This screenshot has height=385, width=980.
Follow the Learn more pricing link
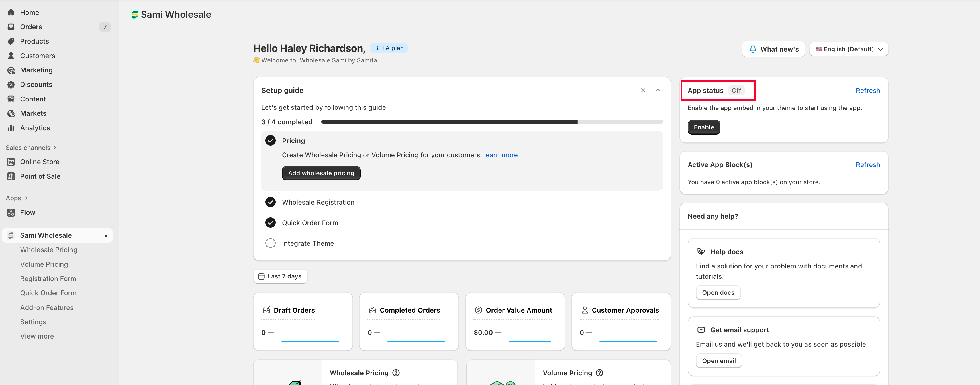coord(499,155)
